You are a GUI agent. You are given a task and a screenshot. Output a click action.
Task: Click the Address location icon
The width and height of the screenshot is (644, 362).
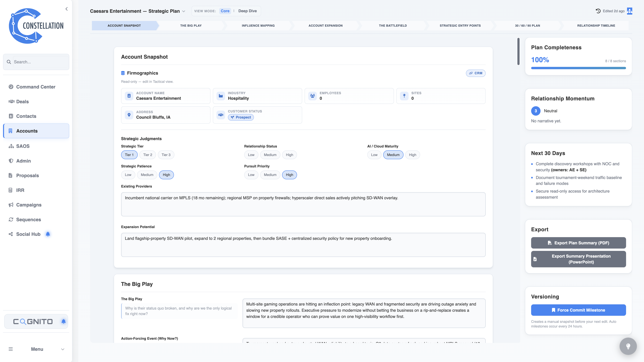129,115
